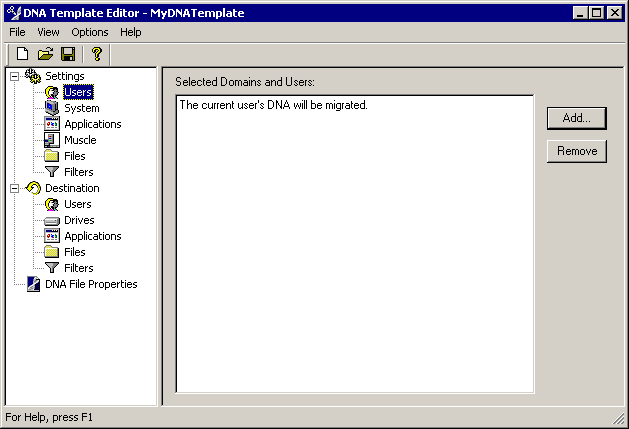
Task: Select the Destination root tree label
Action: point(72,188)
